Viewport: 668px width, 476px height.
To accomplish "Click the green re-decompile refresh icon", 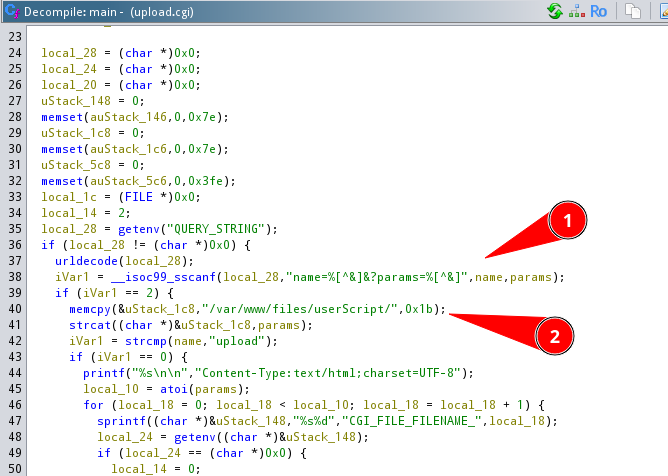I will (554, 11).
